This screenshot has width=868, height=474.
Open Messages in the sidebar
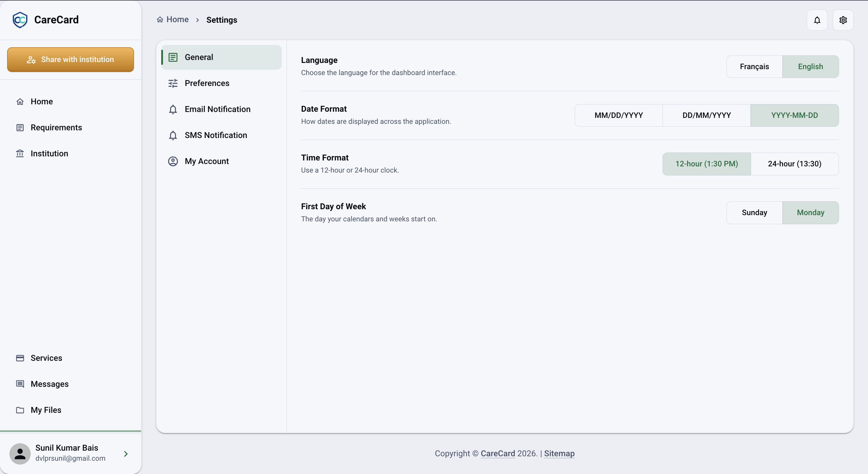click(x=71, y=384)
